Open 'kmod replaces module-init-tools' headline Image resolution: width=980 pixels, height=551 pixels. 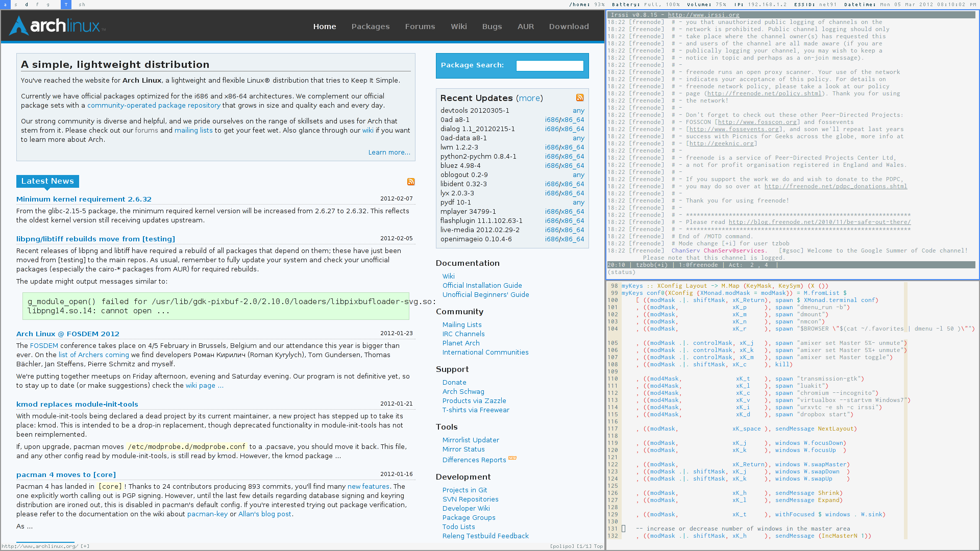(77, 405)
